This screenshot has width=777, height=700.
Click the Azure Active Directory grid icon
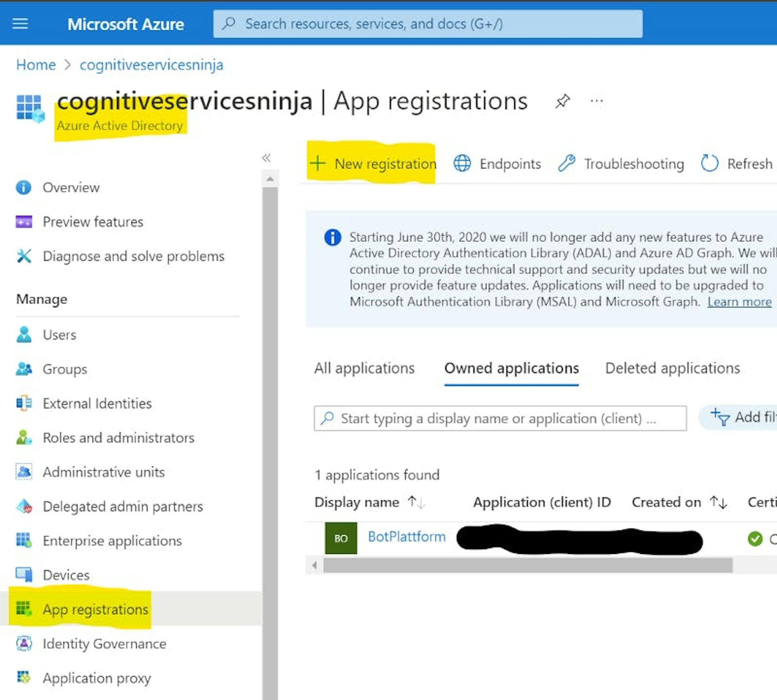(30, 108)
